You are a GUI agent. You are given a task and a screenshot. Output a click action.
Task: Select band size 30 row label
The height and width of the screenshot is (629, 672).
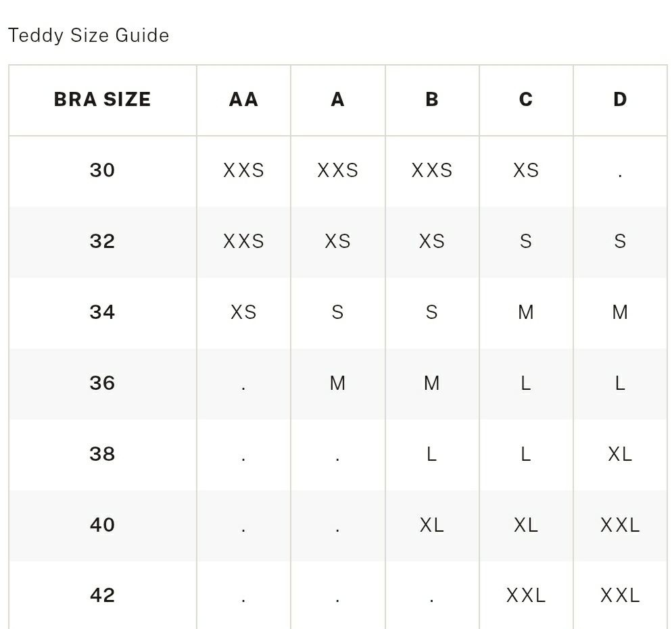(103, 170)
